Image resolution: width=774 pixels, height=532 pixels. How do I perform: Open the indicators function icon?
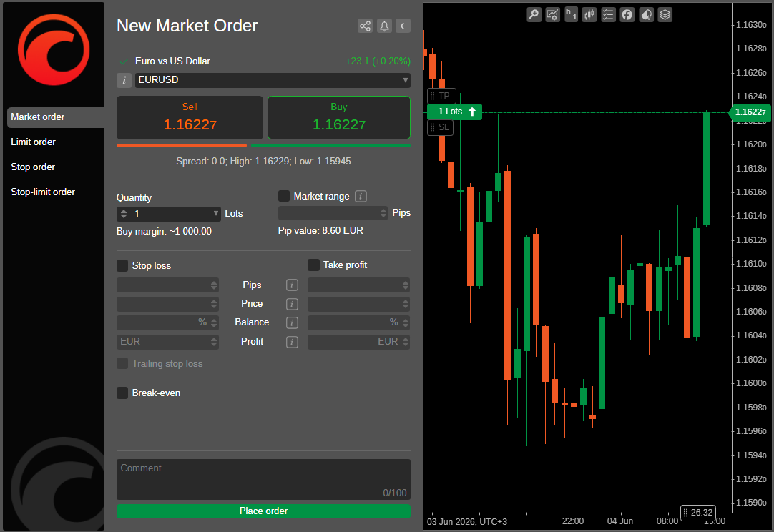pos(627,15)
